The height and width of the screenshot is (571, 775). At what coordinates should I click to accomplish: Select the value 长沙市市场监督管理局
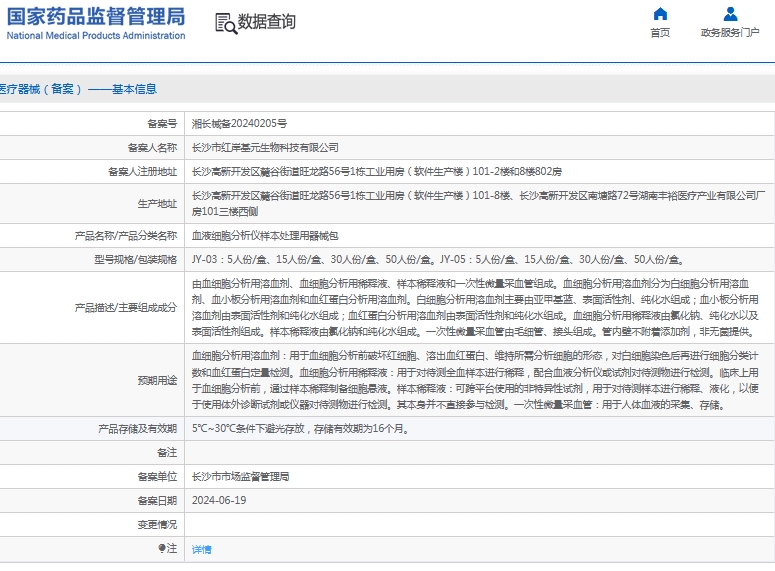coord(240,477)
